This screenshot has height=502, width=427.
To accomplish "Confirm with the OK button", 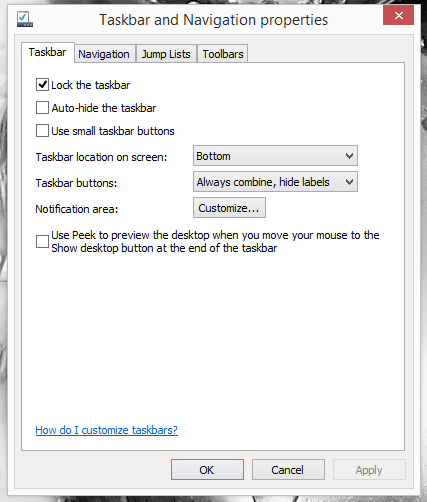I will pyautogui.click(x=207, y=470).
